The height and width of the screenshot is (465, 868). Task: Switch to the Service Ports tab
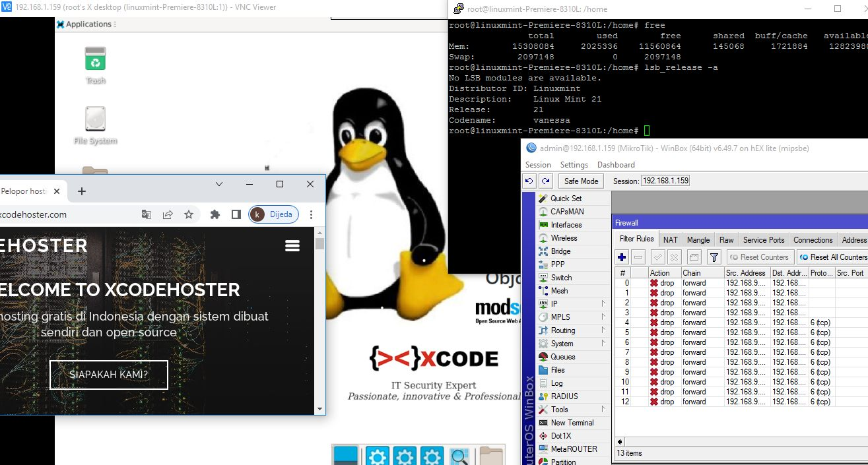tap(764, 240)
